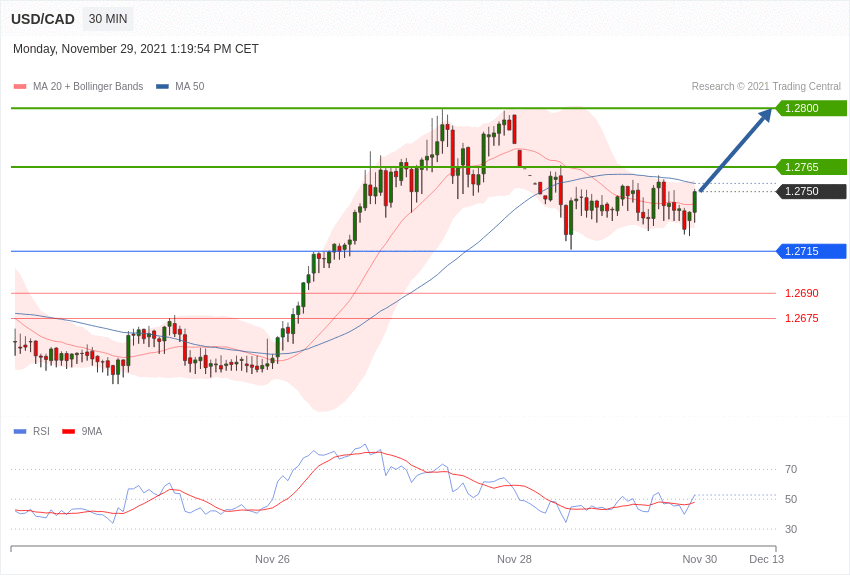Click the Dec 13 date axis label
The width and height of the screenshot is (850, 576).
tap(767, 559)
